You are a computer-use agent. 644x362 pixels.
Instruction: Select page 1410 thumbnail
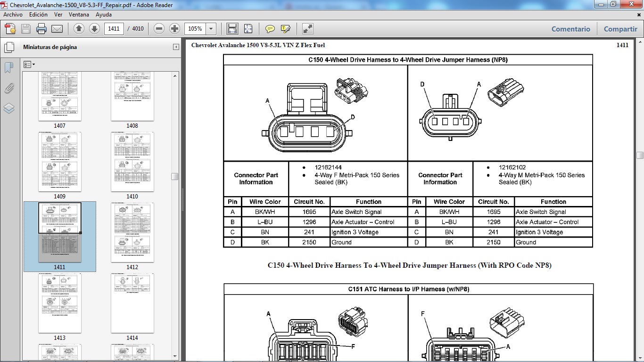(x=132, y=162)
